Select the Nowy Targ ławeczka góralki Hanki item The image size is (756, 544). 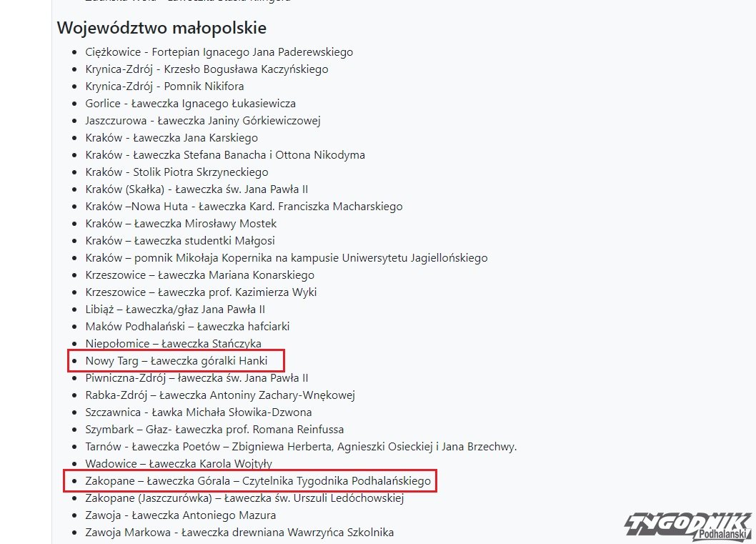176,361
